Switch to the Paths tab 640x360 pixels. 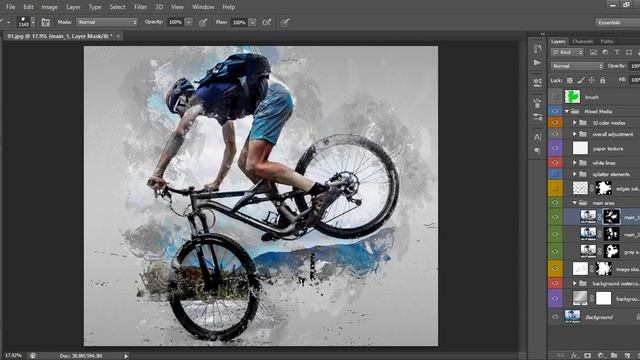click(607, 41)
